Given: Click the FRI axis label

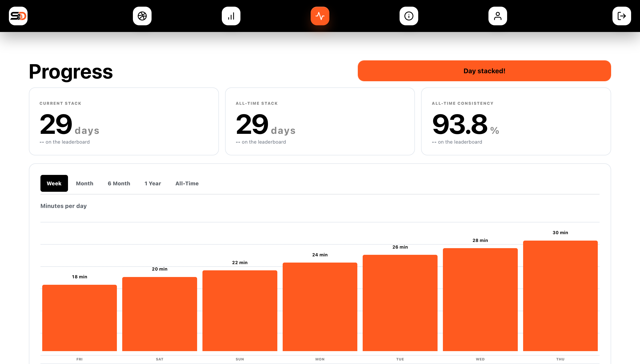Looking at the screenshot, I should pos(79,359).
